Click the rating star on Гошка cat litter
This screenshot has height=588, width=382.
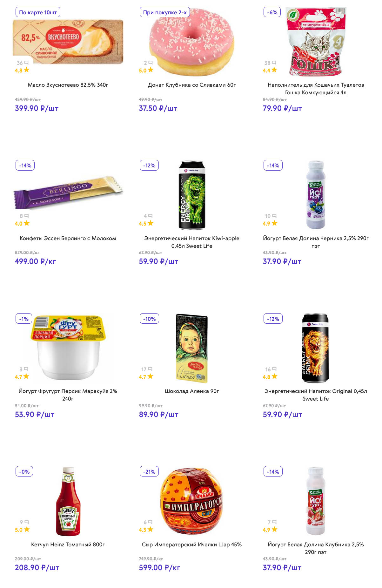pos(274,70)
